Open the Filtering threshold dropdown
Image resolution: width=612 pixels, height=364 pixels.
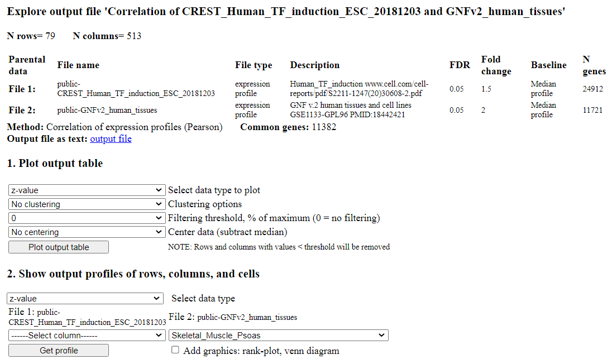87,218
